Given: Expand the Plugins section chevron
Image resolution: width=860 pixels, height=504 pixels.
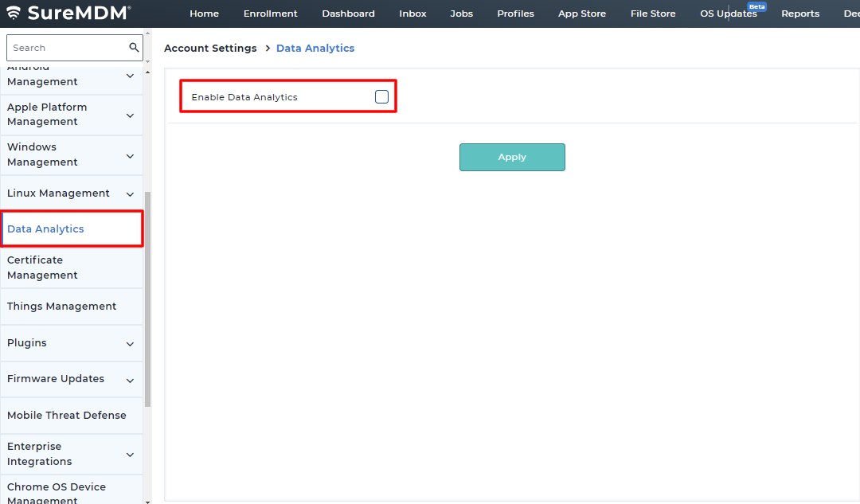Looking at the screenshot, I should [130, 344].
